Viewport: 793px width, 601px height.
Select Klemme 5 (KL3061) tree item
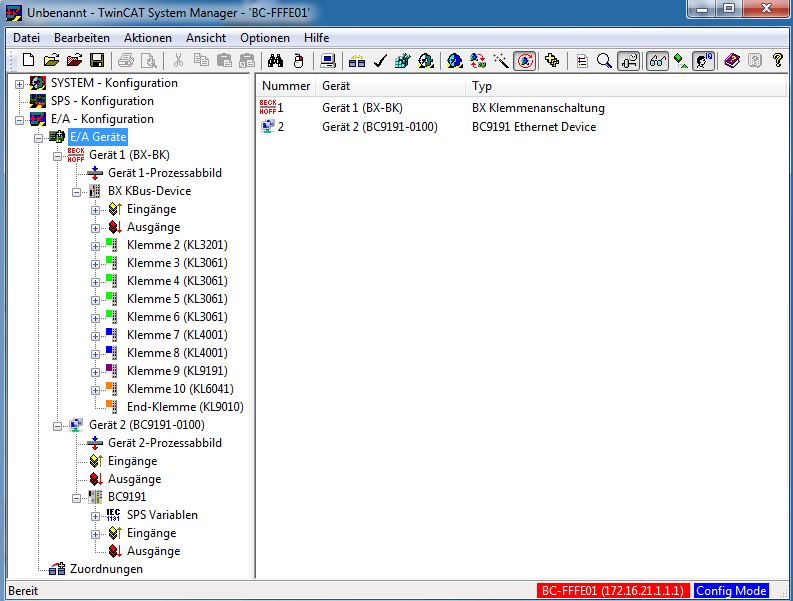(x=177, y=299)
